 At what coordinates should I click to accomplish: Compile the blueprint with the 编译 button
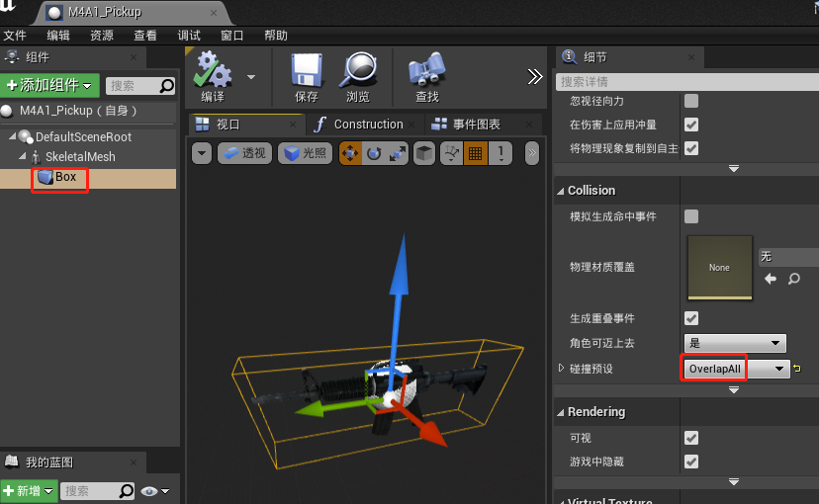click(213, 76)
